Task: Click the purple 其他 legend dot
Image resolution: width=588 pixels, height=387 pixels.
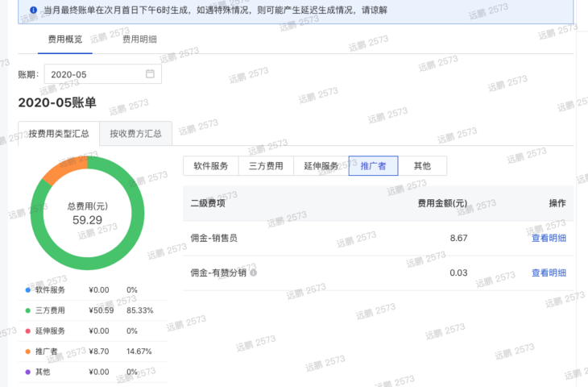Action: coord(27,372)
